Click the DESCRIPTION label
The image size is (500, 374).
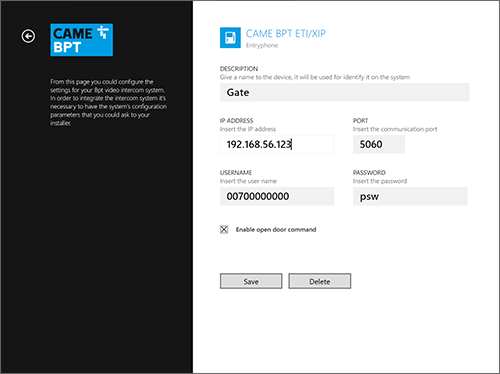pyautogui.click(x=239, y=69)
